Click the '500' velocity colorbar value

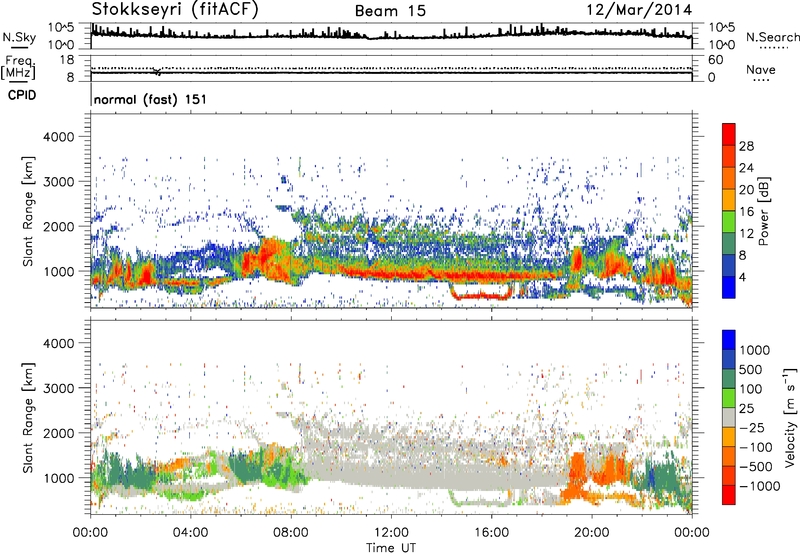point(751,370)
